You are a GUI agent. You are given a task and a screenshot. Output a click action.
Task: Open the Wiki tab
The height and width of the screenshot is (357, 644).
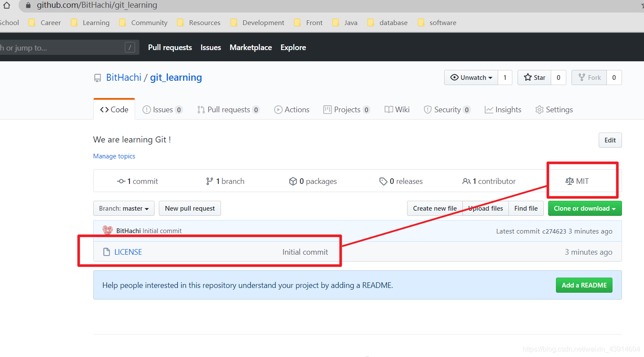pos(397,110)
